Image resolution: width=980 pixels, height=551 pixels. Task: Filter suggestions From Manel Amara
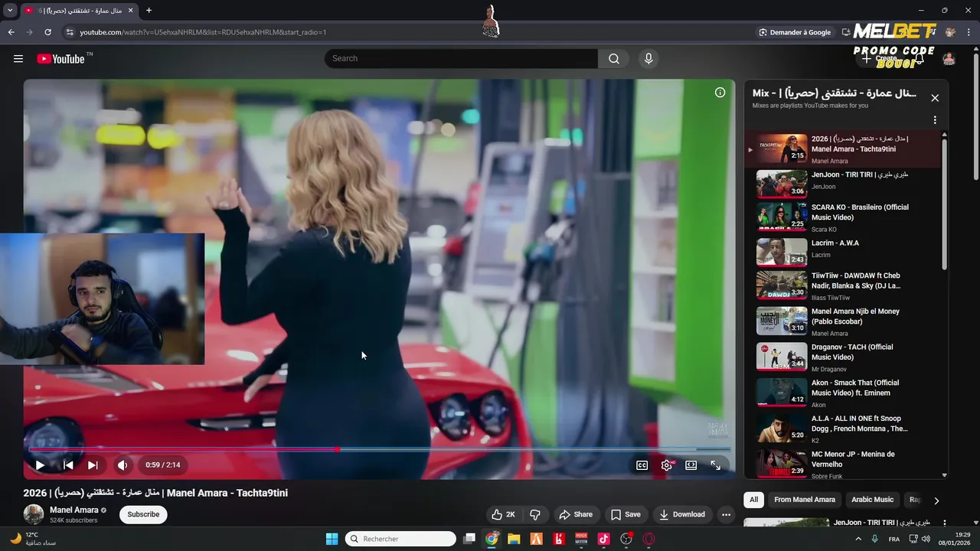tap(805, 500)
